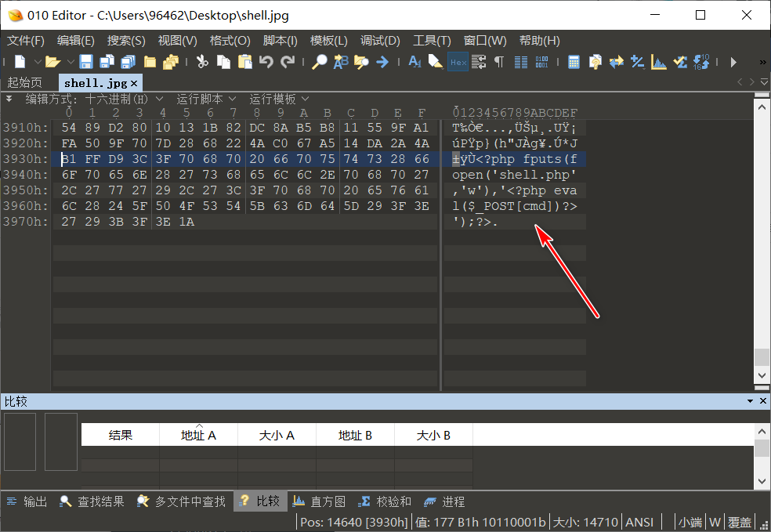Undo the last edit
This screenshot has height=532, width=771.
(x=266, y=61)
